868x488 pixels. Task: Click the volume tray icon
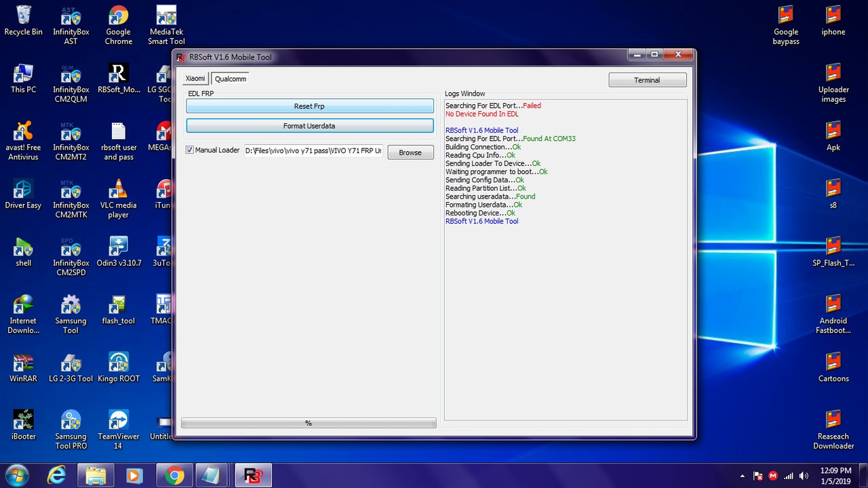pos(804,476)
